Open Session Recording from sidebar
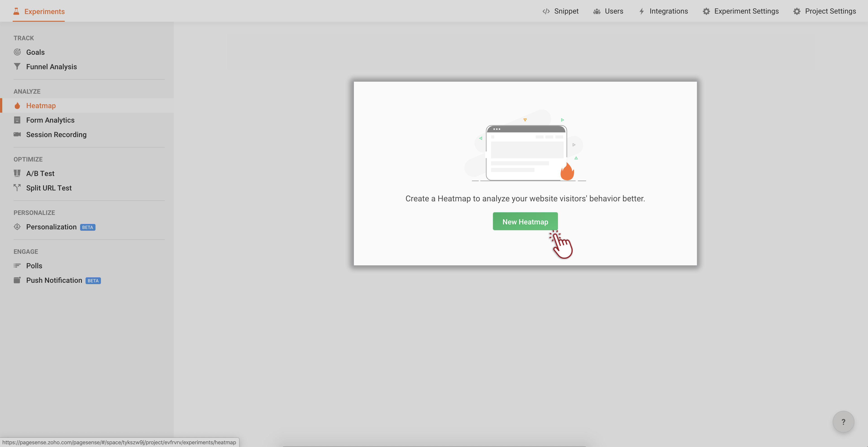 (56, 135)
